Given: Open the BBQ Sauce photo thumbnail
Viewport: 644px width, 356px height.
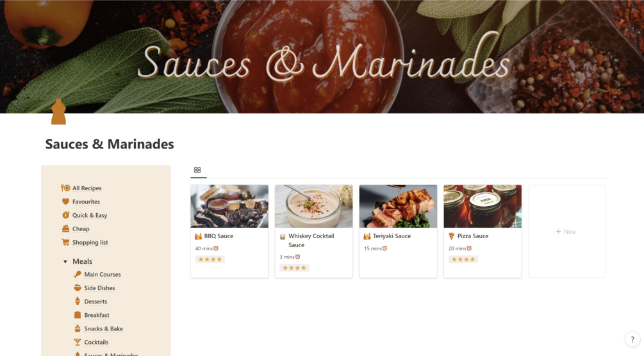Looking at the screenshot, I should tap(229, 206).
